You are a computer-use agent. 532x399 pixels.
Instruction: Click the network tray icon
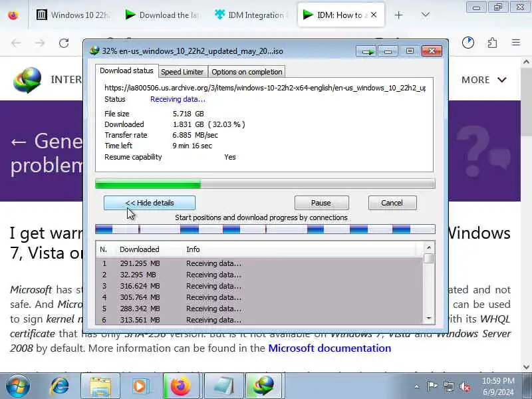click(448, 386)
